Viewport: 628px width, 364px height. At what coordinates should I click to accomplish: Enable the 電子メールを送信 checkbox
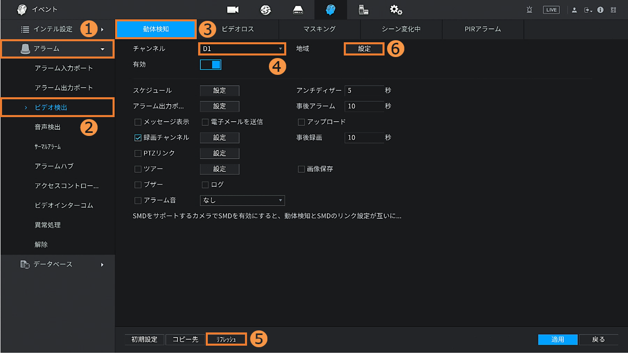206,122
